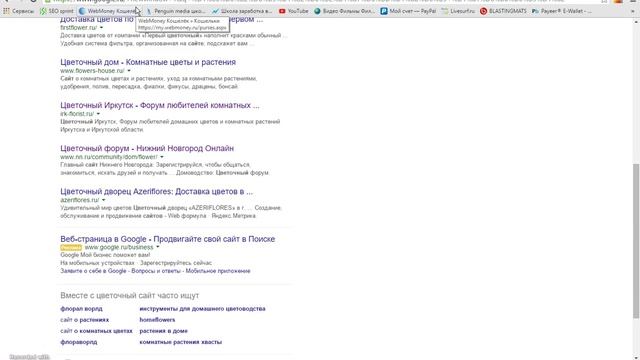Image resolution: width=640 pixels, height=360 pixels.
Task: Click the Удивительный мир цветов snippet text
Action: (171, 212)
